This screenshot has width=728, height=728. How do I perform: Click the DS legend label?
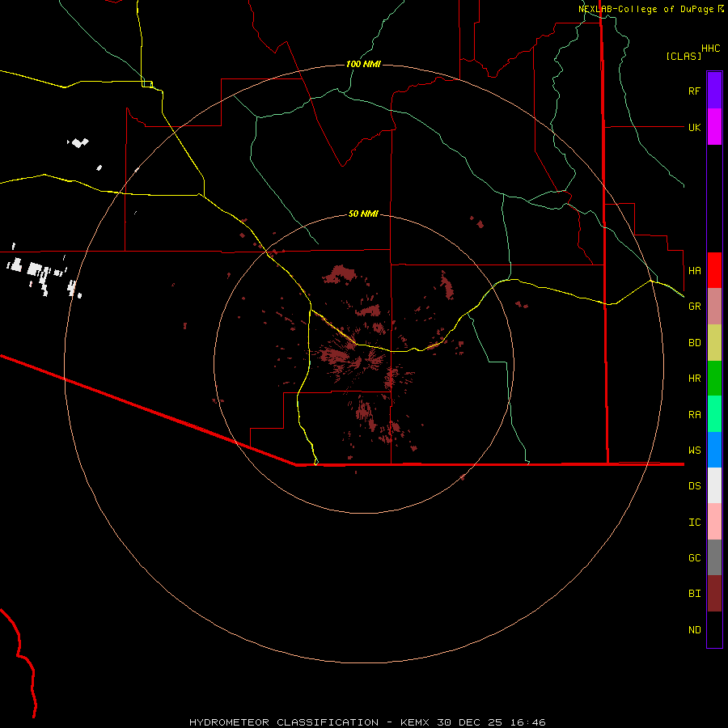click(694, 486)
